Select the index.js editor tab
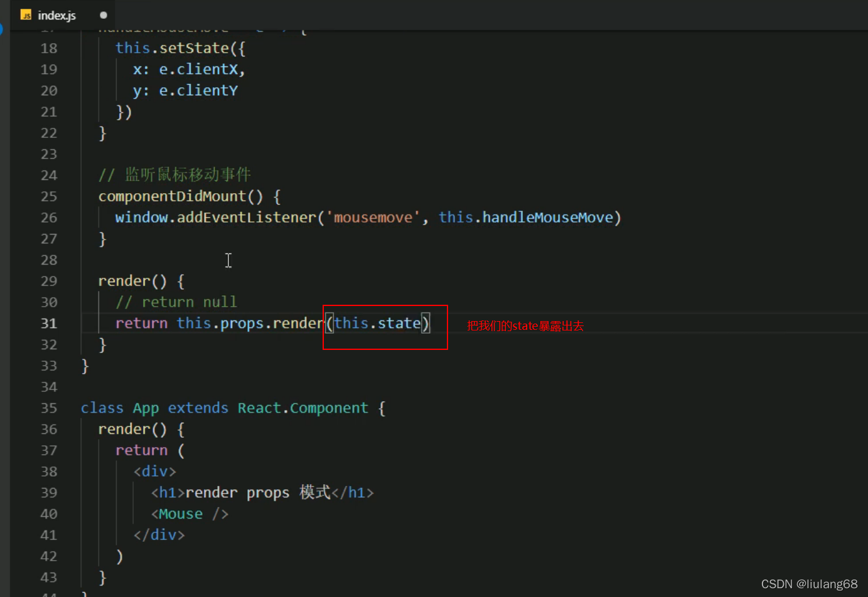Screen dimensions: 868x597 (63, 15)
